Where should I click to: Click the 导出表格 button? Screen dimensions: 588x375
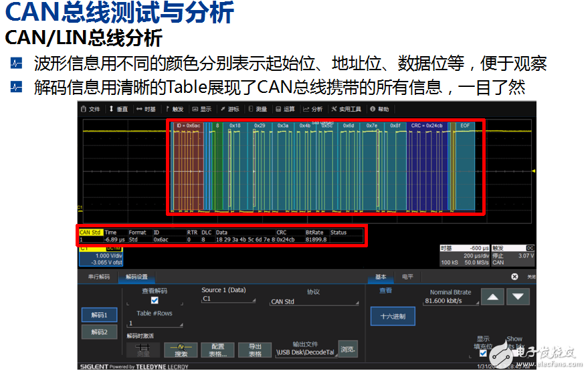(x=255, y=350)
